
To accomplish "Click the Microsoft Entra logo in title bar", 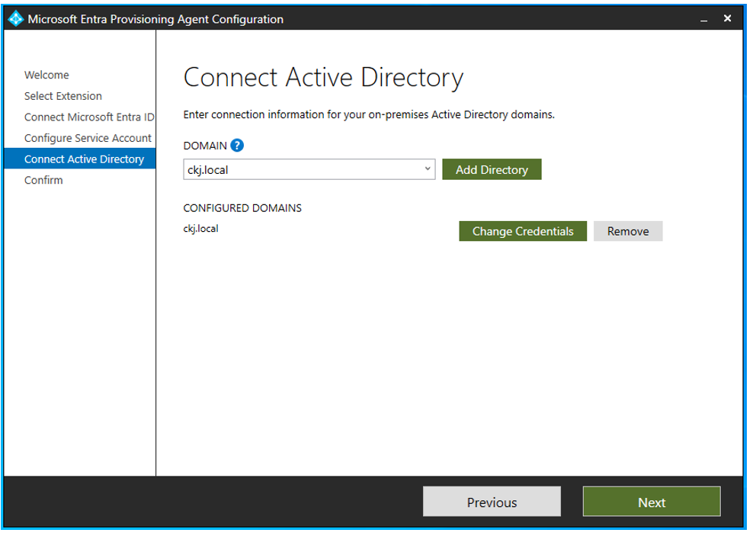I will point(16,19).
